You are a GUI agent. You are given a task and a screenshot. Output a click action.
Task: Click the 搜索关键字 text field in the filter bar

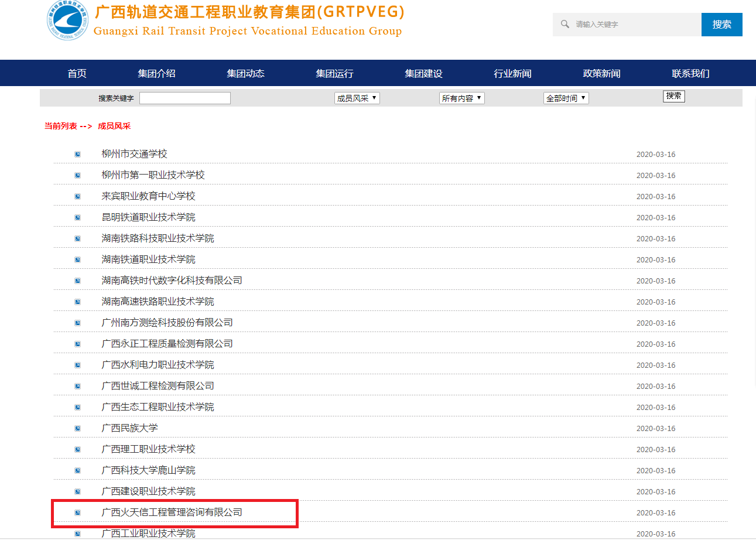(185, 98)
